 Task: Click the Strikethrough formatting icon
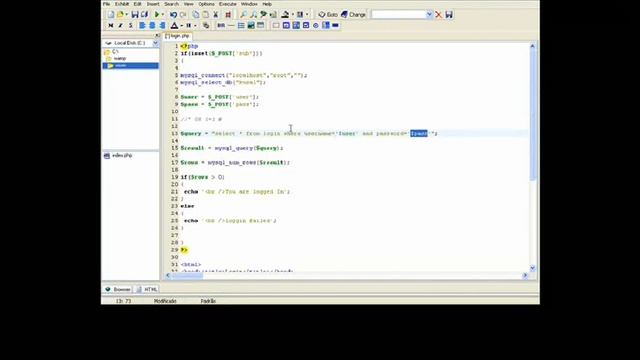pyautogui.click(x=131, y=25)
